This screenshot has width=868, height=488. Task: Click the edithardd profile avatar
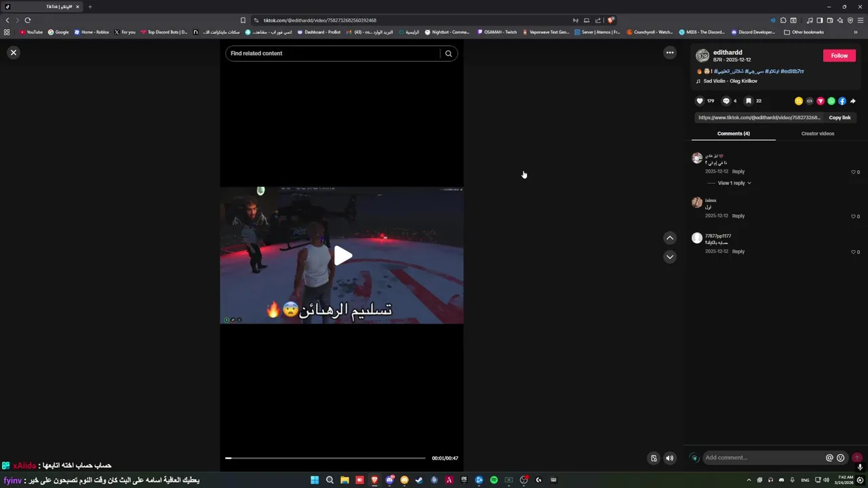pyautogui.click(x=703, y=56)
